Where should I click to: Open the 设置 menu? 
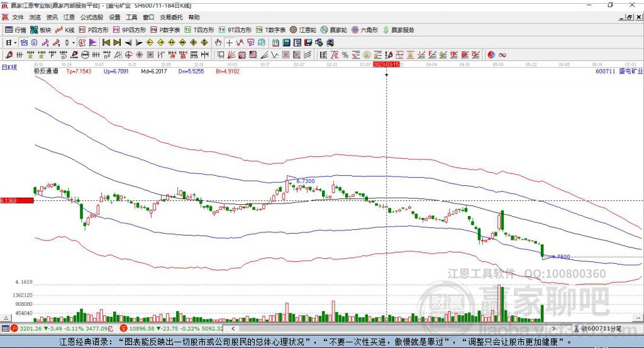click(114, 17)
